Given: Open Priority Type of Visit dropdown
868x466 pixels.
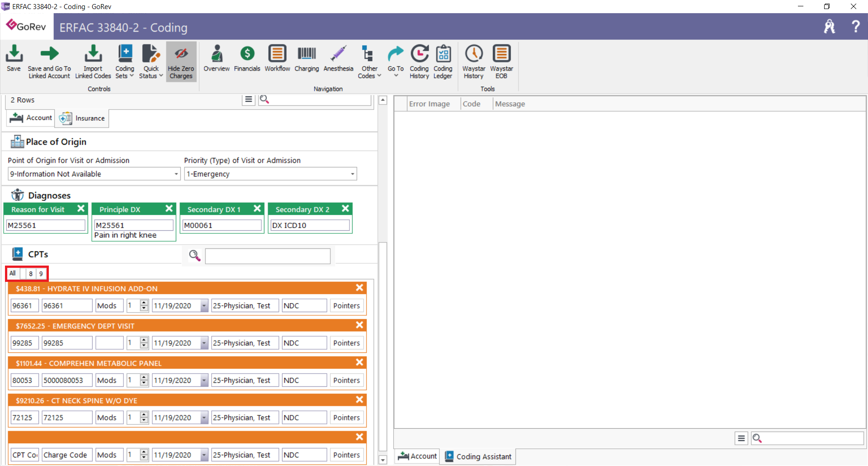Looking at the screenshot, I should point(353,174).
